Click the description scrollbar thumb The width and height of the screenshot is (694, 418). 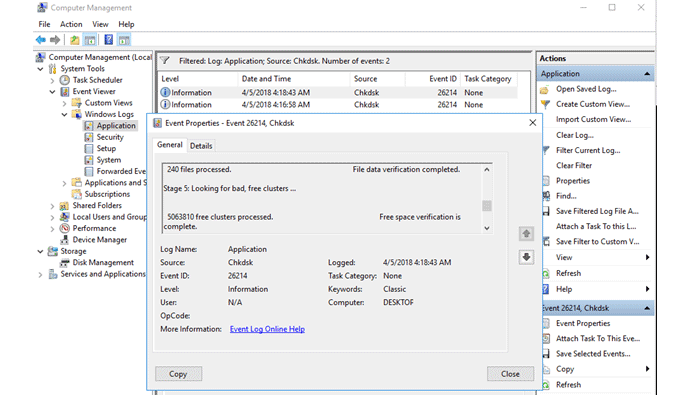pyautogui.click(x=487, y=206)
